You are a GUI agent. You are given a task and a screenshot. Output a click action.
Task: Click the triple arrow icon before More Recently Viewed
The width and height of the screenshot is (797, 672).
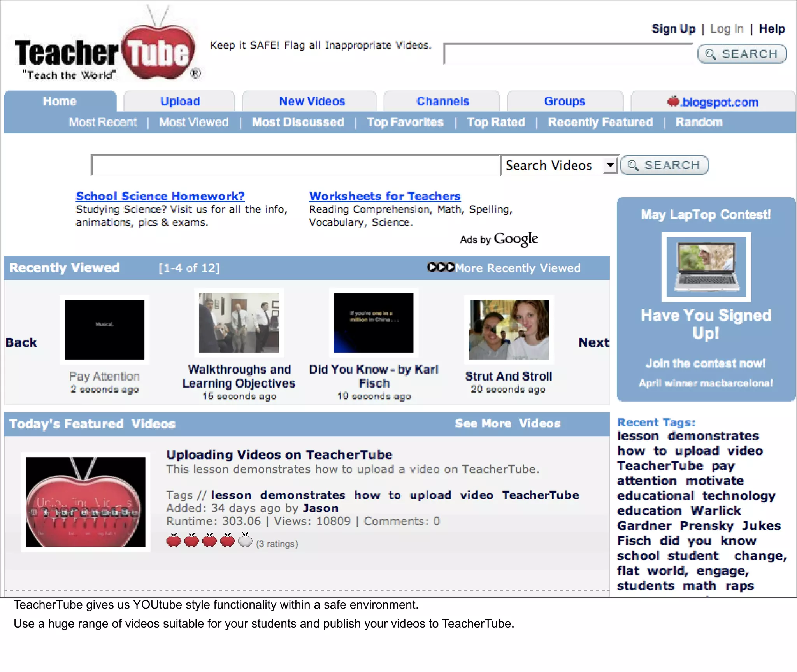(441, 267)
